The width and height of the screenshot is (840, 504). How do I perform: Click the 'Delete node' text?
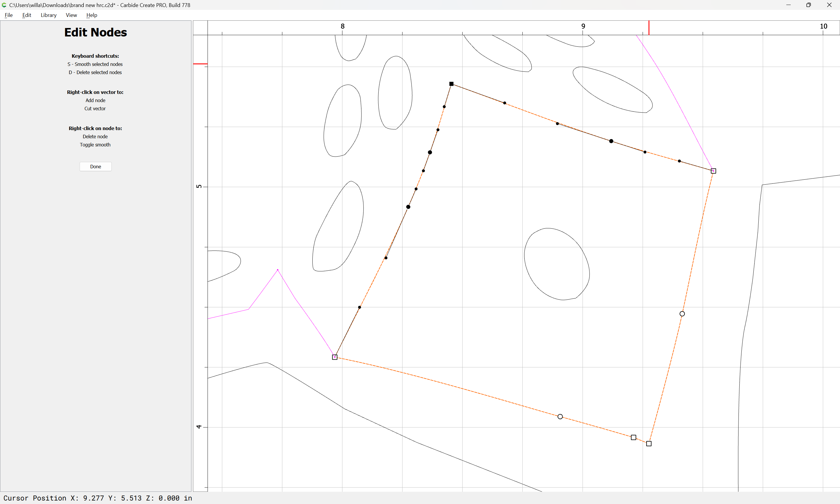[95, 136]
